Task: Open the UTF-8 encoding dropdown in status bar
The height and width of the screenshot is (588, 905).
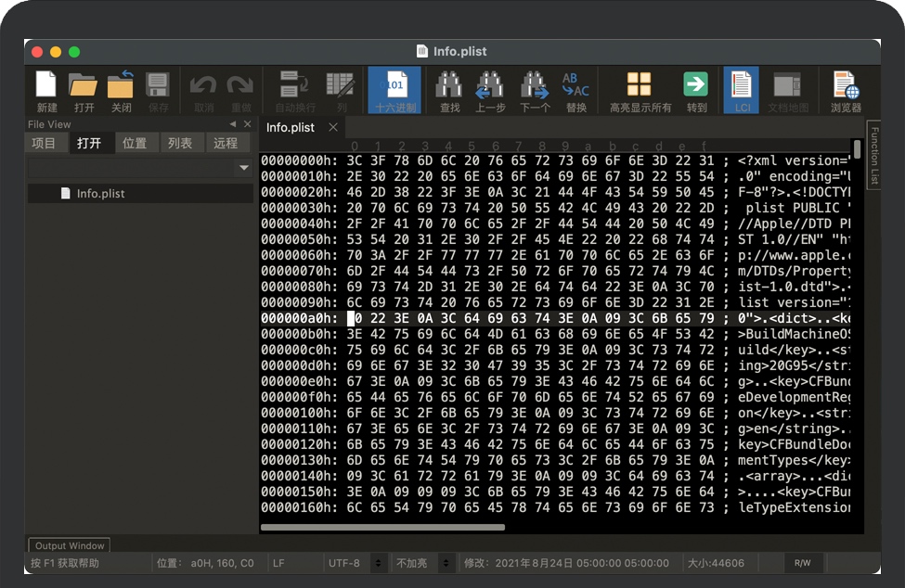Action: point(378,563)
